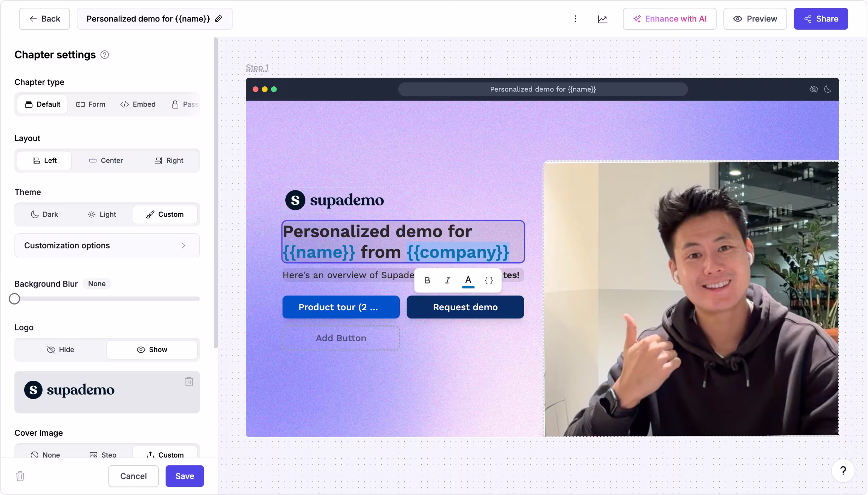Open the analytics chart icon
Screen dimensions: 868x495
[x=602, y=19]
